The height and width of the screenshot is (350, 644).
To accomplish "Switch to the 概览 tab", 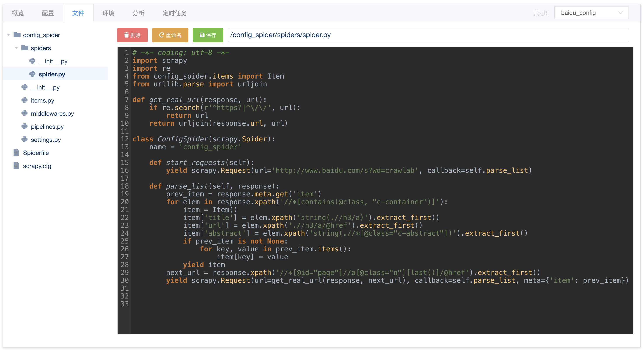I will point(17,13).
